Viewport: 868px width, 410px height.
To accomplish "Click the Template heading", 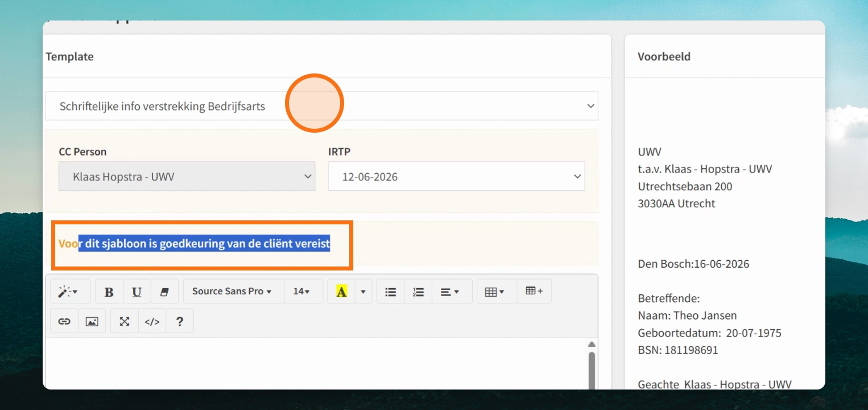I will click(x=69, y=57).
